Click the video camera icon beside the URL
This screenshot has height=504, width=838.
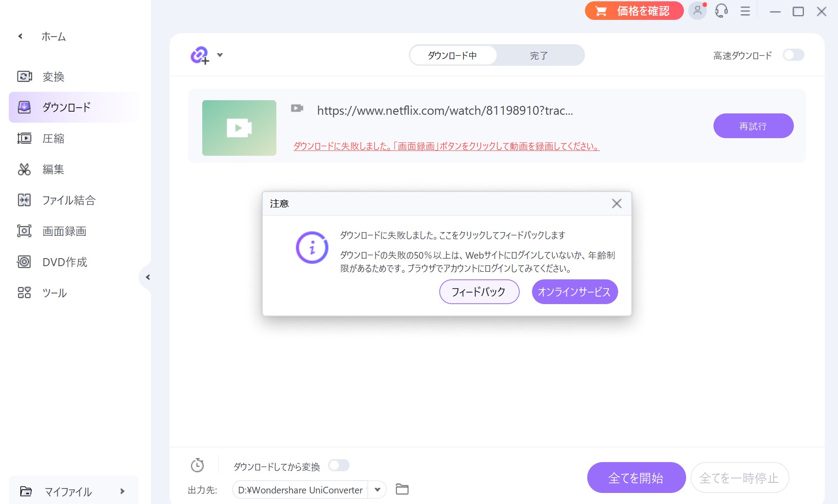tap(297, 108)
